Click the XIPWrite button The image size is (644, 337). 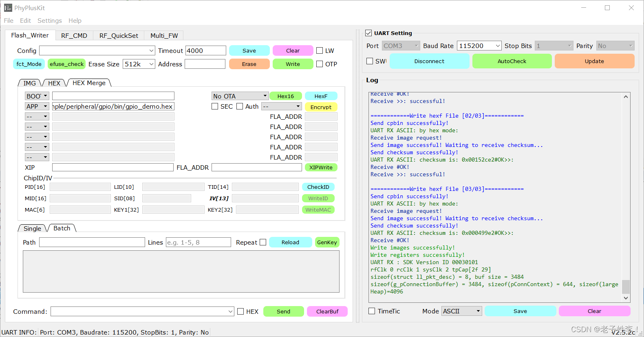[x=321, y=167]
